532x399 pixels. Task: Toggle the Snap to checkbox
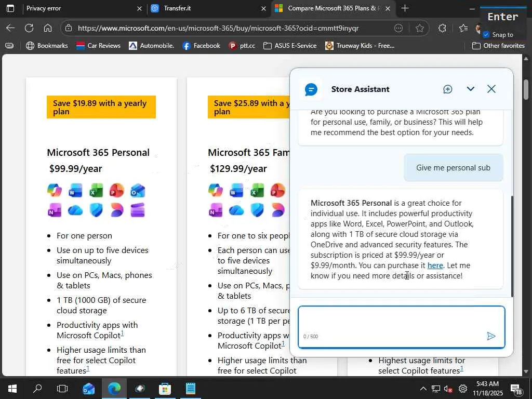[x=486, y=35]
